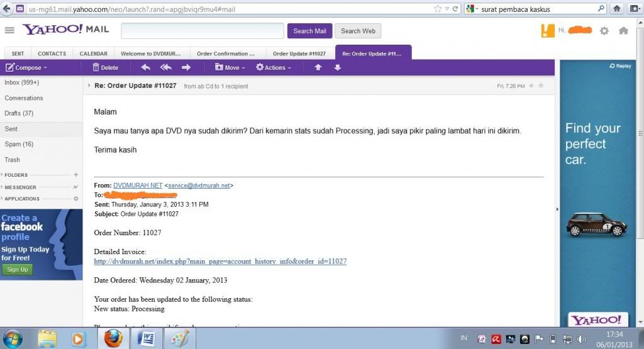Switch to the CONTACTS tab
This screenshot has width=644, height=349.
point(52,54)
